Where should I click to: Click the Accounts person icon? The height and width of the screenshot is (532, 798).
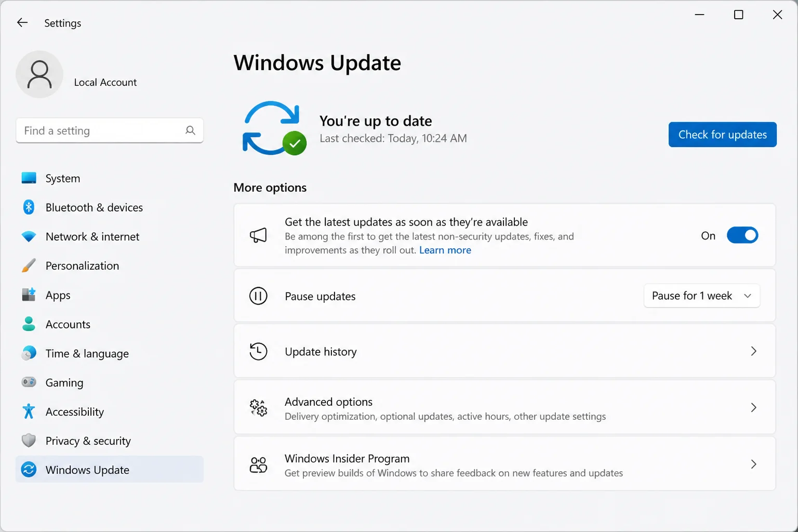point(29,324)
